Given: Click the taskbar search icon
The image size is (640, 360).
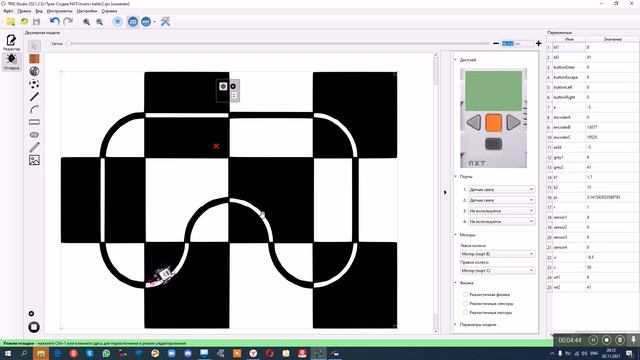Looking at the screenshot, I should point(24,353).
